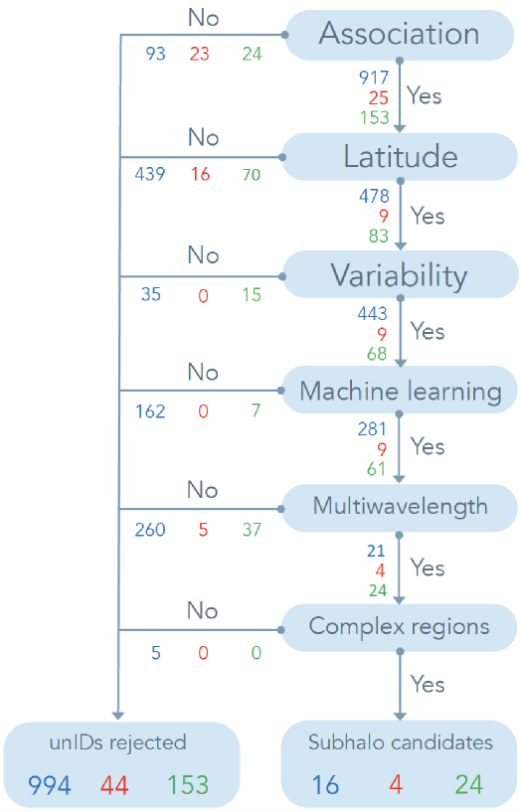
Task: Click the blue number 994
Action: point(50,785)
